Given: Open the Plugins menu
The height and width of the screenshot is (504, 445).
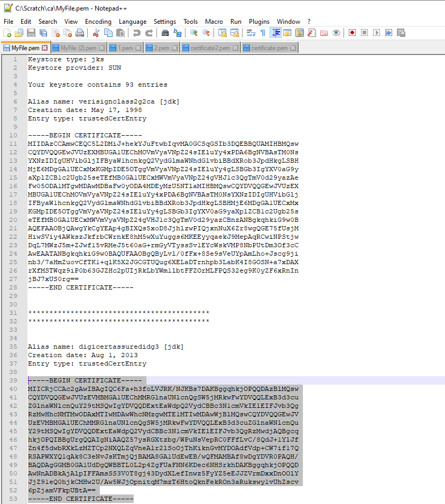Looking at the screenshot, I should 259,22.
